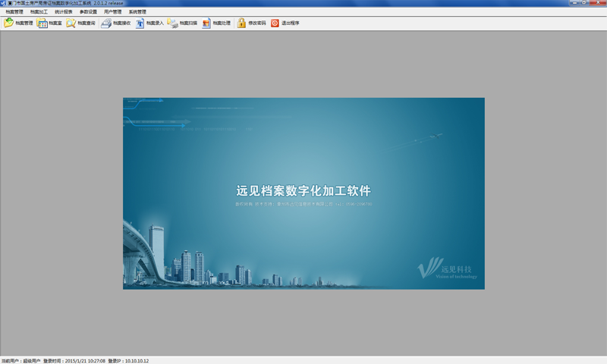This screenshot has height=364, width=607.
Task: Launch the 档案查询 archive search tool
Action: tap(80, 24)
